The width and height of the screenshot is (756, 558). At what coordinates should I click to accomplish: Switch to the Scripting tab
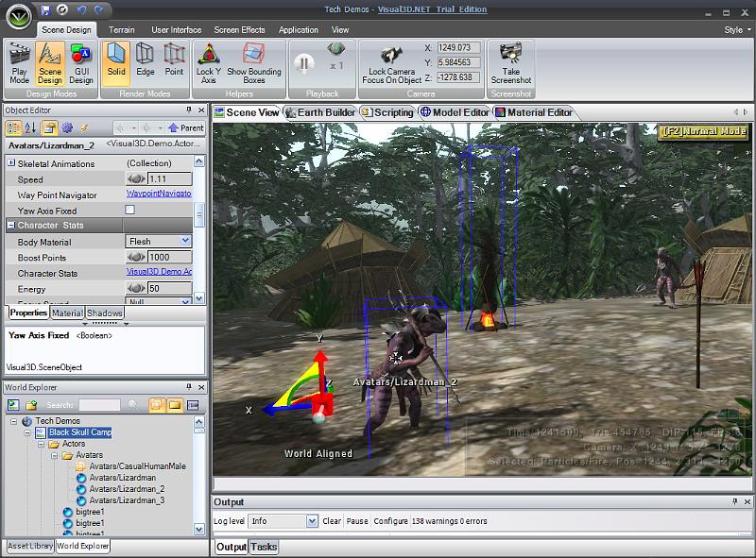click(388, 112)
